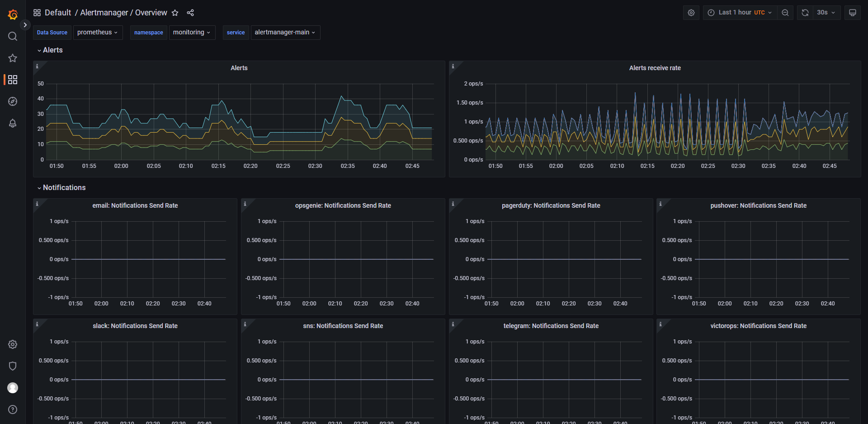Image resolution: width=868 pixels, height=424 pixels.
Task: Open the Explore compass icon
Action: [x=13, y=101]
